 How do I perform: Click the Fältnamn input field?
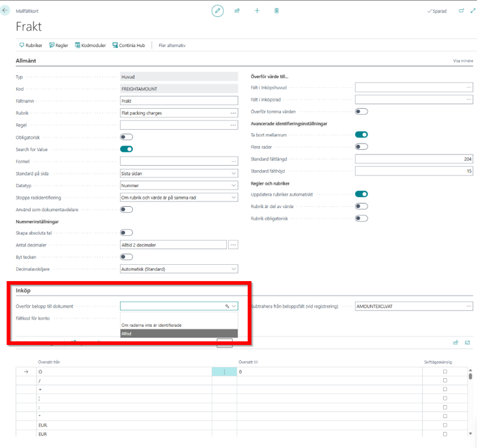pyautogui.click(x=179, y=101)
